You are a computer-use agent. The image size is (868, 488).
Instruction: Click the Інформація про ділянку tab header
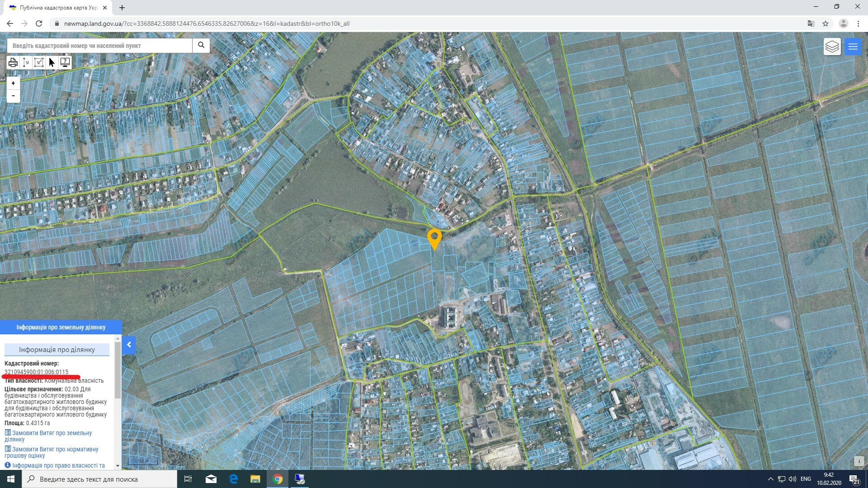(57, 349)
